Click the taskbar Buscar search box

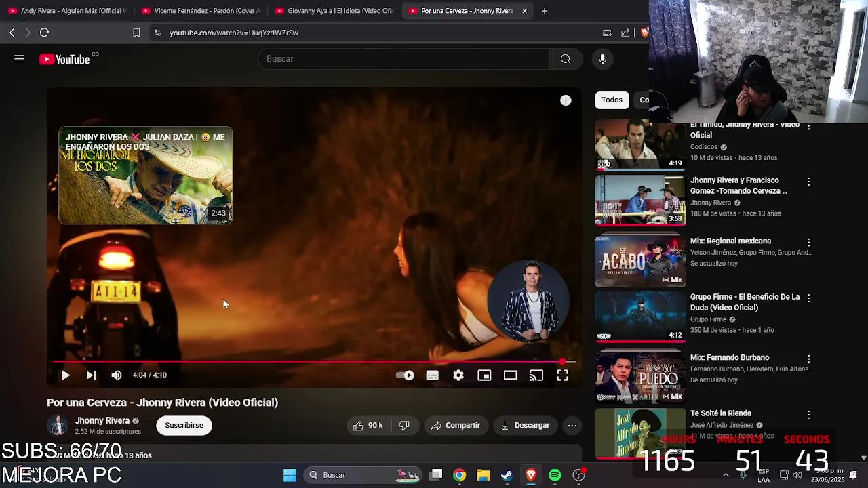[x=362, y=475]
